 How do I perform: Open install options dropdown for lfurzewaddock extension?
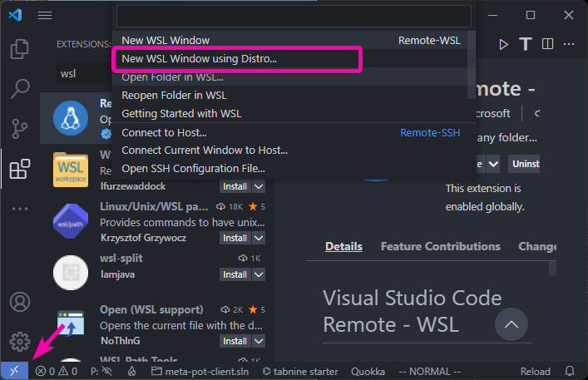259,186
